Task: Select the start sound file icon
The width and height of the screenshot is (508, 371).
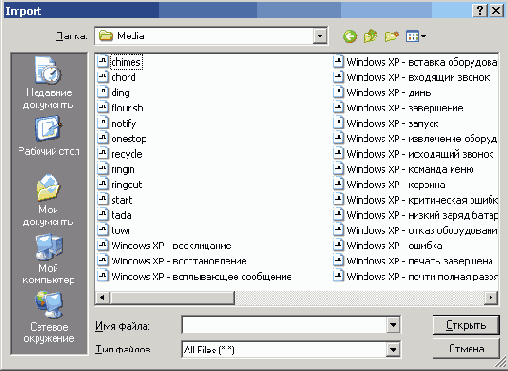Action: [x=103, y=200]
